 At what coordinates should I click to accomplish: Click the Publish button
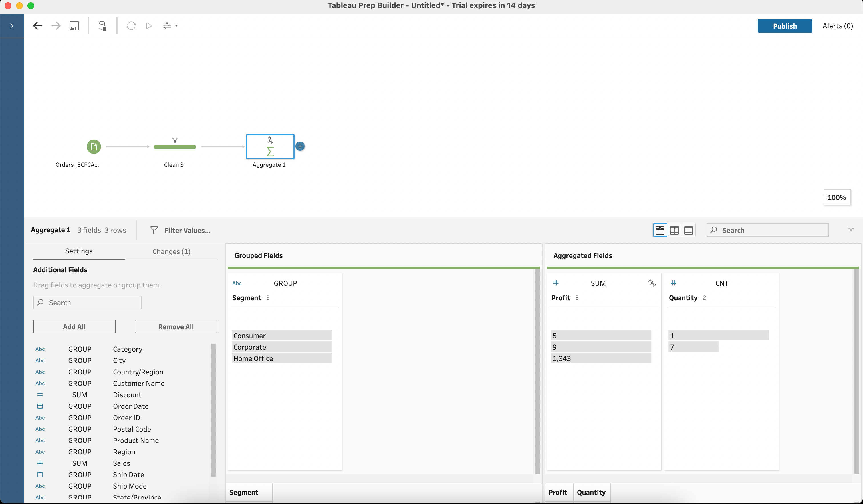click(785, 25)
